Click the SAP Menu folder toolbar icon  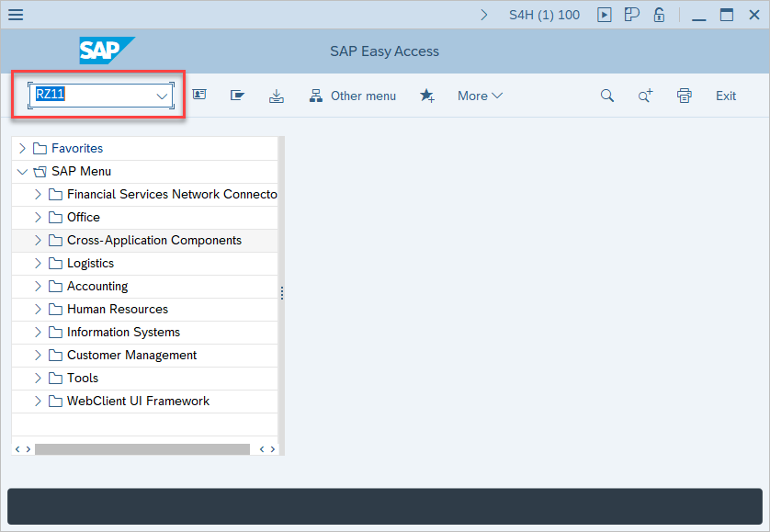click(238, 96)
